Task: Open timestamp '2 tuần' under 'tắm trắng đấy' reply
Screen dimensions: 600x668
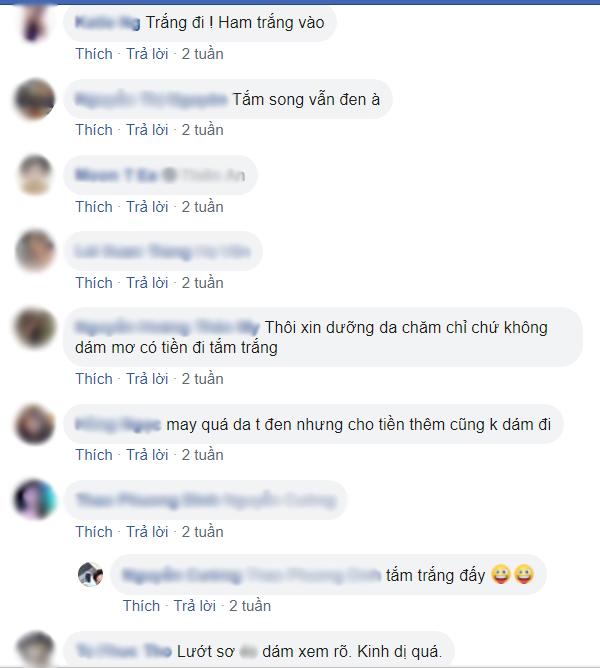Action: (x=250, y=605)
